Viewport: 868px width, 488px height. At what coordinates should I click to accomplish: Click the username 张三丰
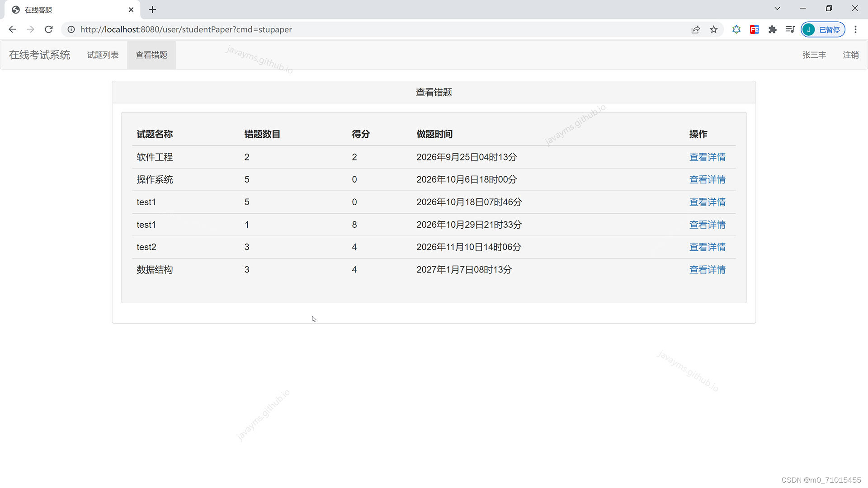point(814,55)
